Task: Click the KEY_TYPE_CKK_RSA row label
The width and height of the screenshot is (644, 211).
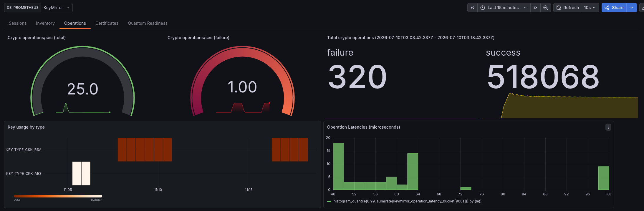Action: (x=24, y=150)
